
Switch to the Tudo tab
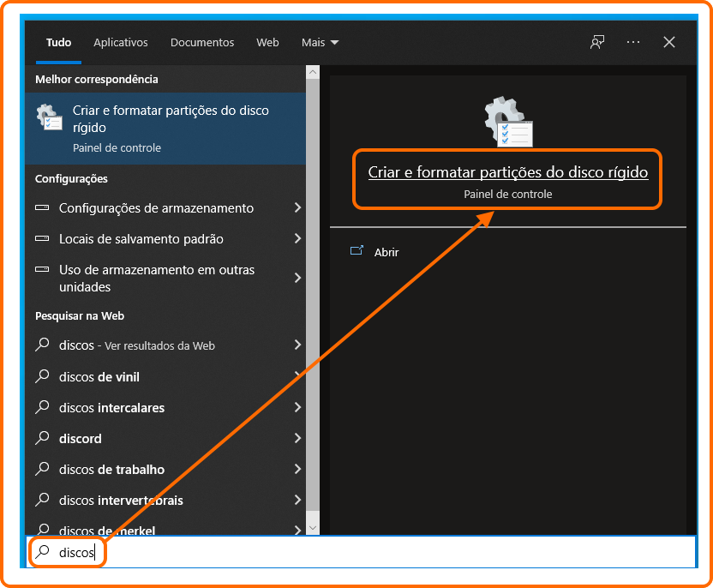pos(58,42)
